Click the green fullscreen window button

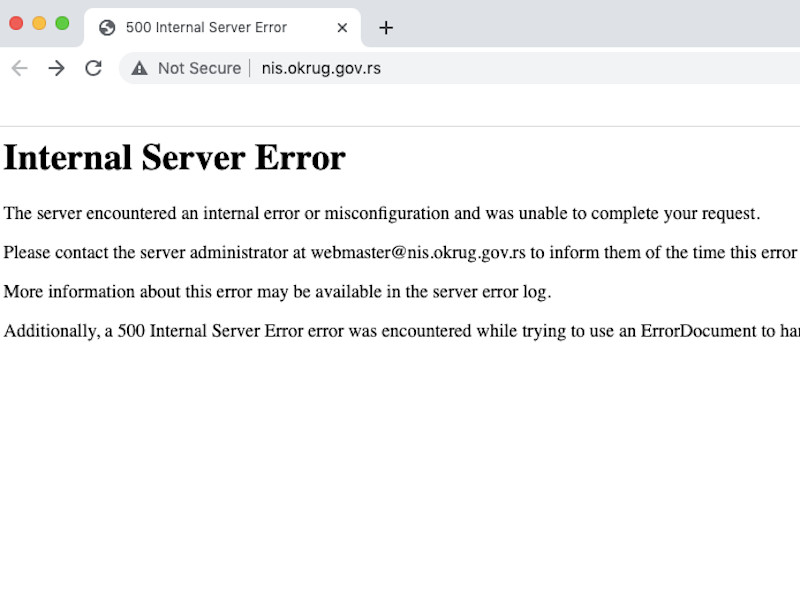click(x=62, y=23)
